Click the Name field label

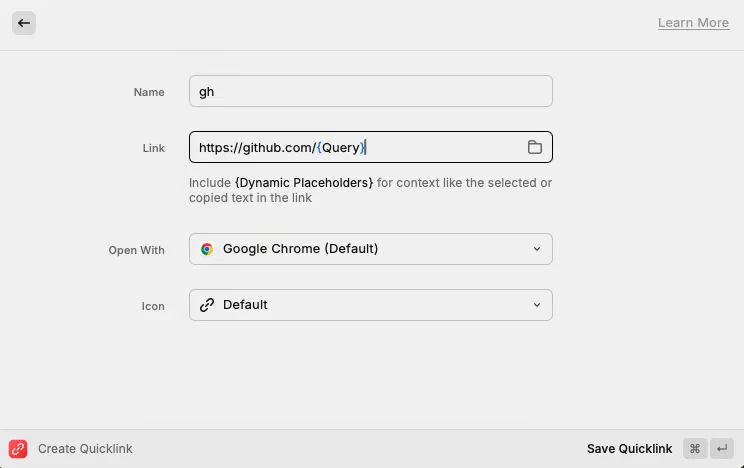click(x=149, y=92)
